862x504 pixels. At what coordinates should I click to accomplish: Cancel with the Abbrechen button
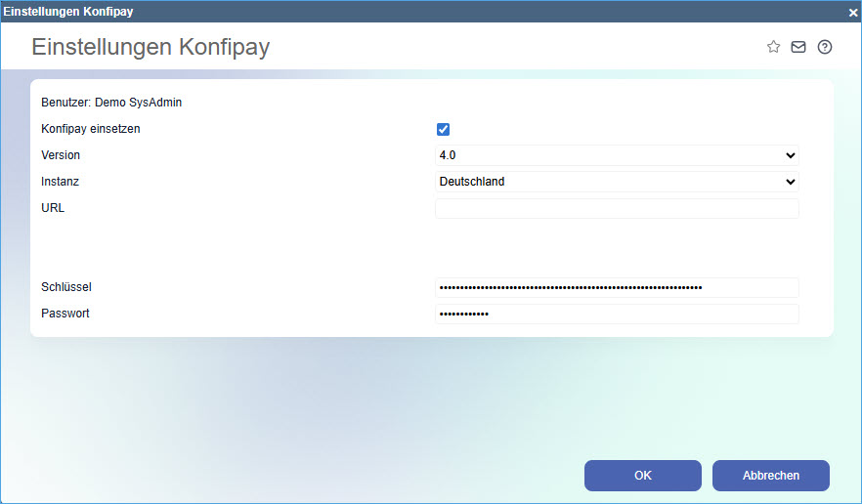click(x=771, y=476)
